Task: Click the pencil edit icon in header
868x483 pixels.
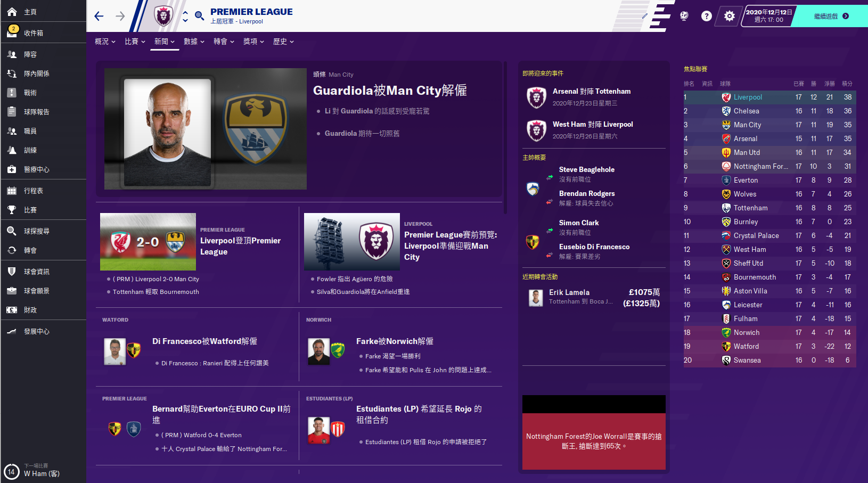Action: [x=645, y=16]
